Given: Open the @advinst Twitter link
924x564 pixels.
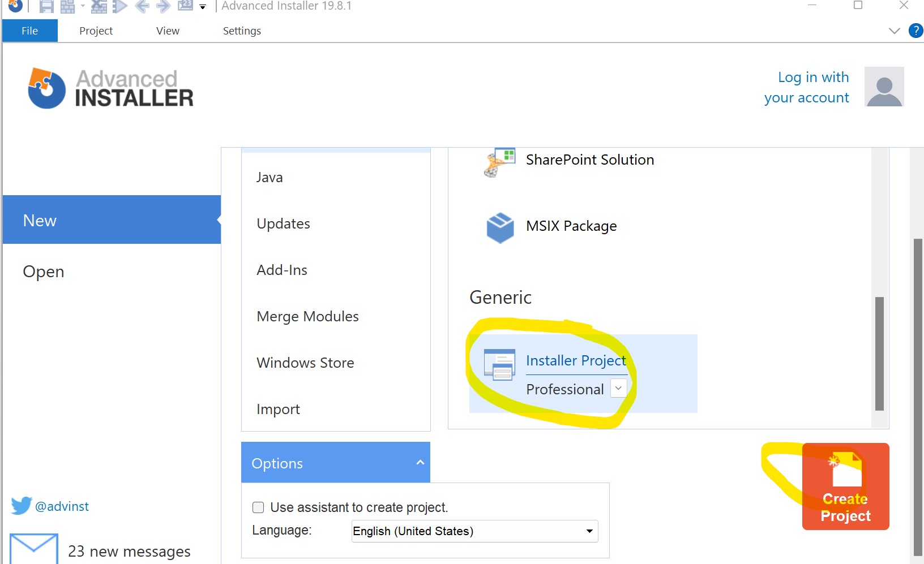Looking at the screenshot, I should point(62,506).
